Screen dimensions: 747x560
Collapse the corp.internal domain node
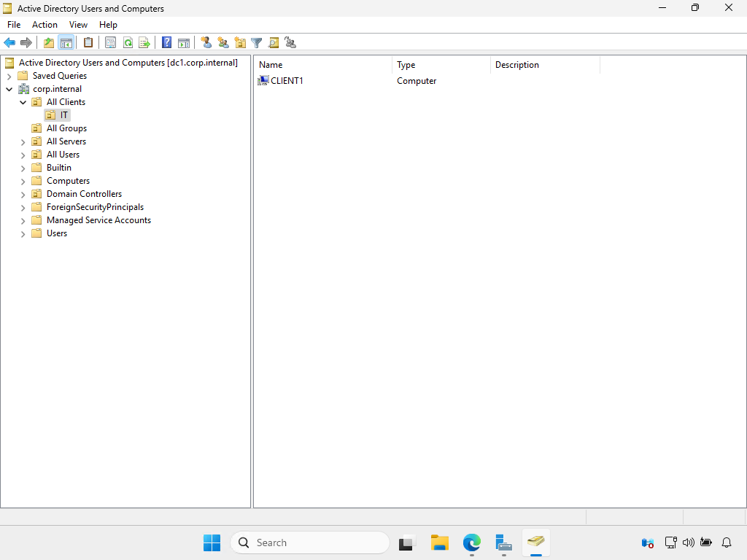tap(9, 89)
